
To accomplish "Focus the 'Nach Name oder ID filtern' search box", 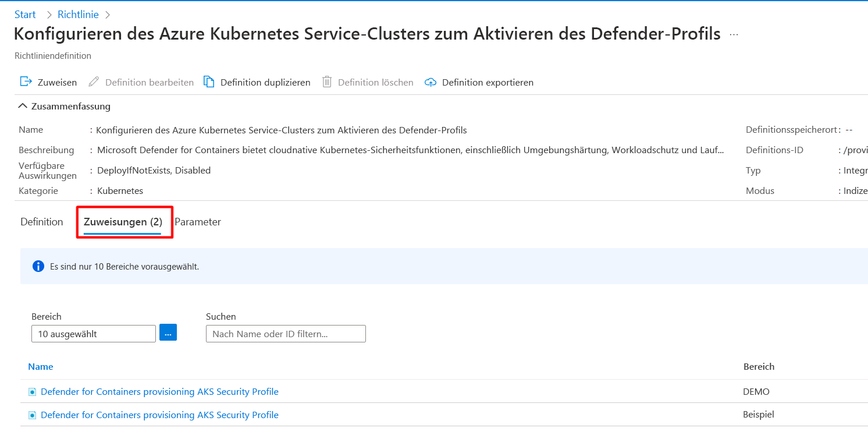I will tap(286, 334).
